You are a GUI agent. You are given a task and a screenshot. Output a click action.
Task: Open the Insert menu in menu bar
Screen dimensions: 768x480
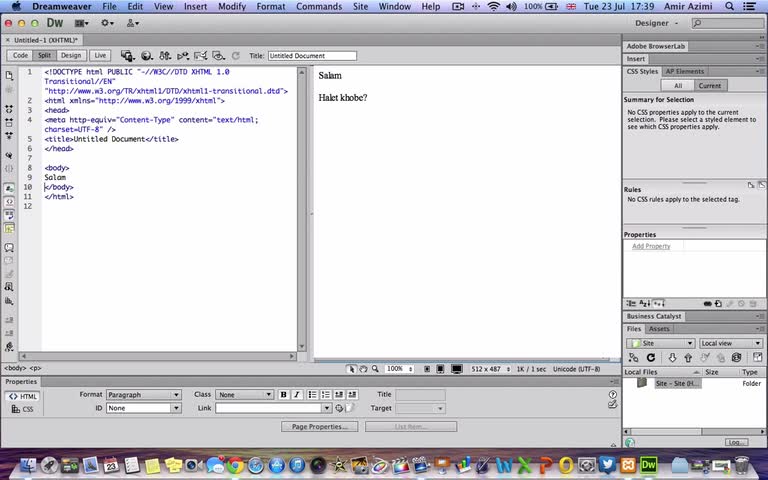point(195,6)
